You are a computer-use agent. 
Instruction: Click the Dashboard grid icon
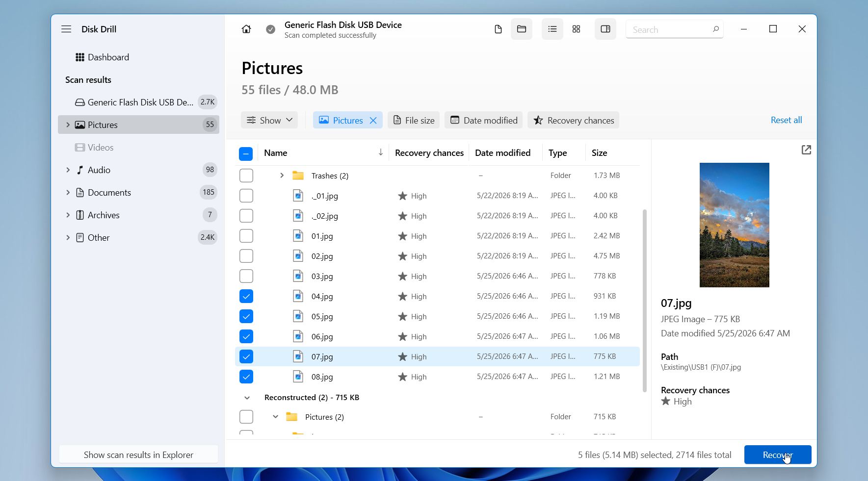tap(79, 57)
